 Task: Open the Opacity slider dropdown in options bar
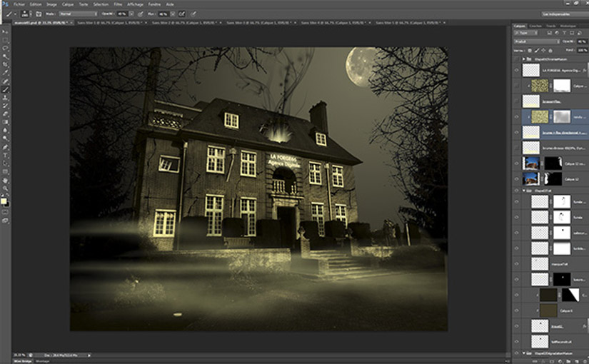[x=131, y=14]
